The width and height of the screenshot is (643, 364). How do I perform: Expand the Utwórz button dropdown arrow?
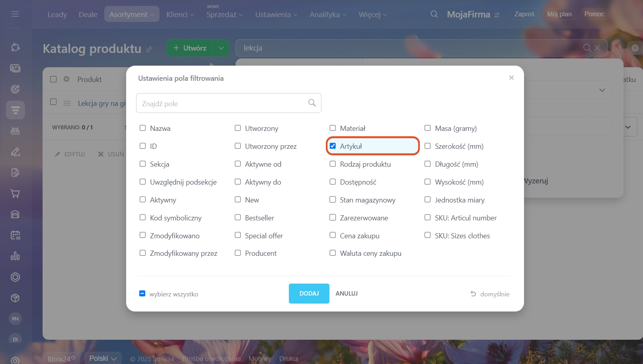[x=221, y=48]
